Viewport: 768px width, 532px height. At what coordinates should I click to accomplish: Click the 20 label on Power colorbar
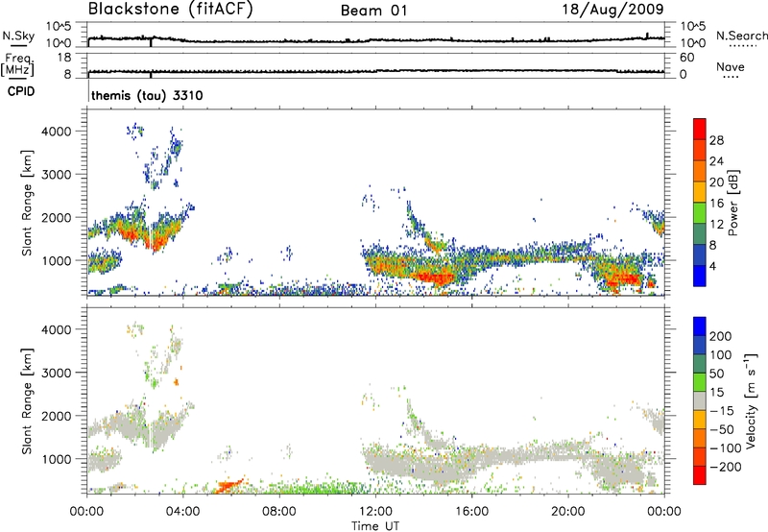coord(716,182)
